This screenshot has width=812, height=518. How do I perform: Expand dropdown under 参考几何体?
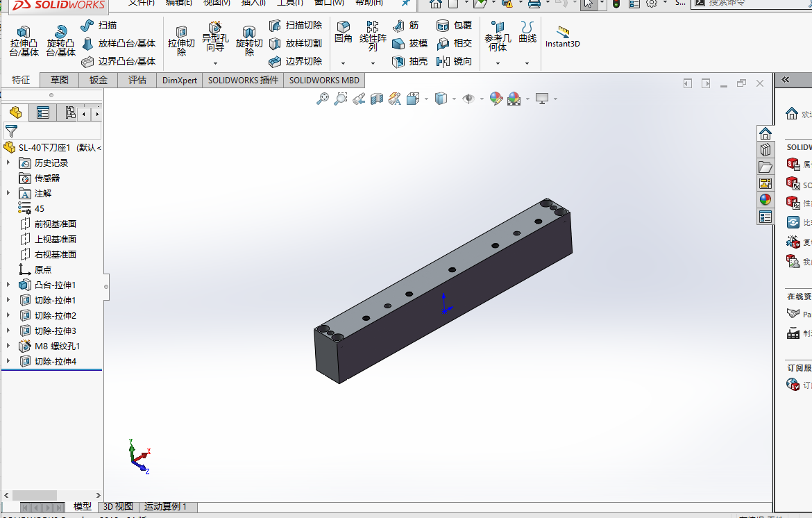point(498,63)
